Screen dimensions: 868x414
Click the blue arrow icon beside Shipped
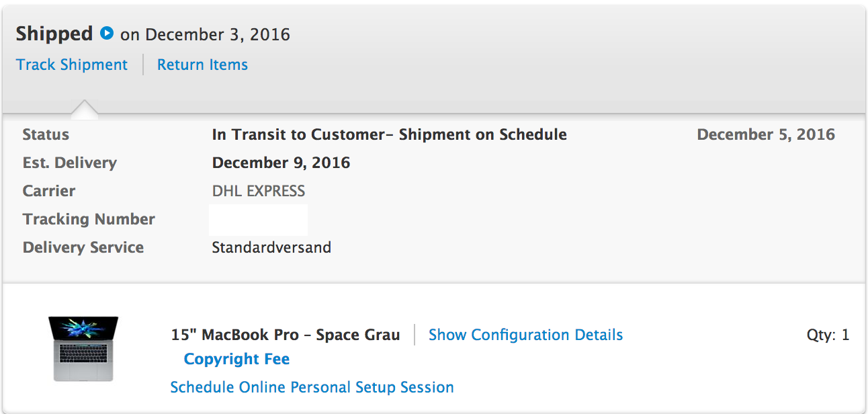[x=106, y=33]
